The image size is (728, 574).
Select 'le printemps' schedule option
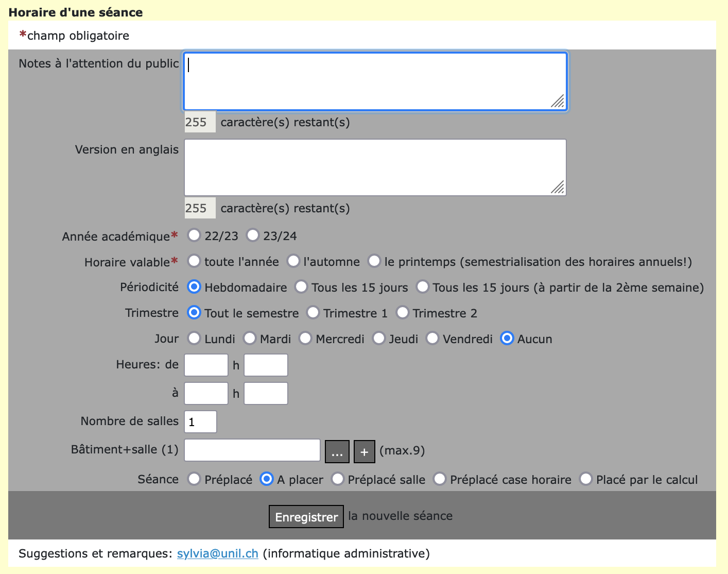[374, 261]
